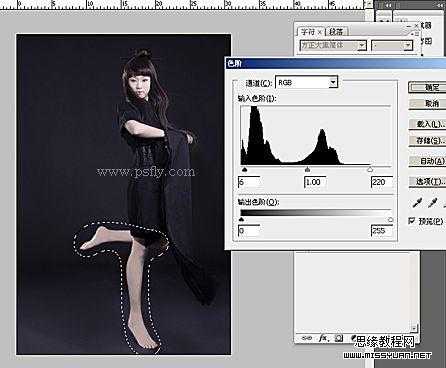This screenshot has width=446, height=368.
Task: Open the 选项(T)... options
Action: tap(428, 182)
